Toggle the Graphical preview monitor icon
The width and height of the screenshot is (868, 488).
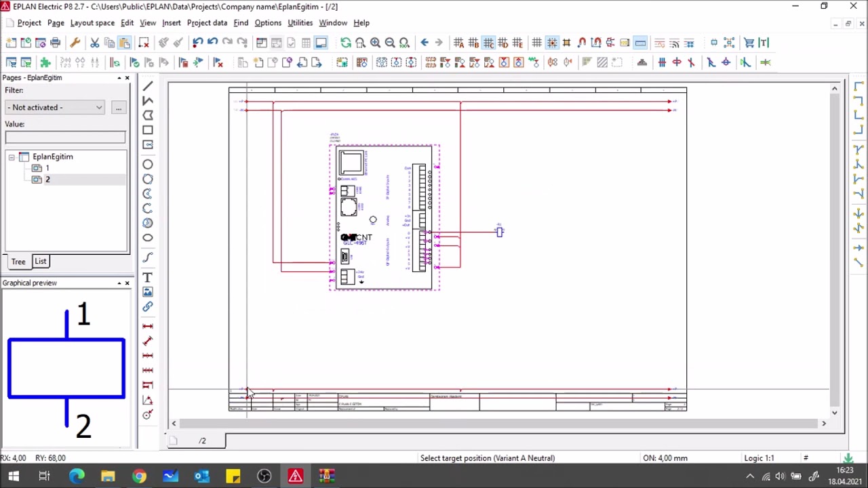click(x=321, y=43)
